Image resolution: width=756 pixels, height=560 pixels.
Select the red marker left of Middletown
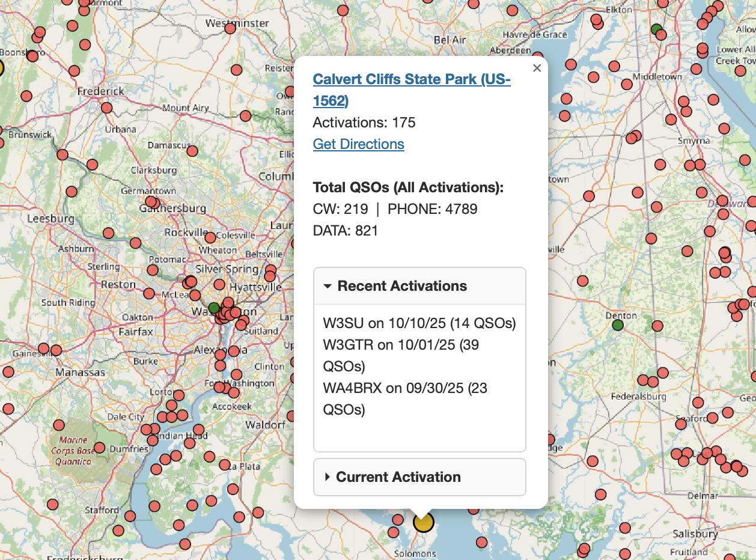pyautogui.click(x=627, y=84)
